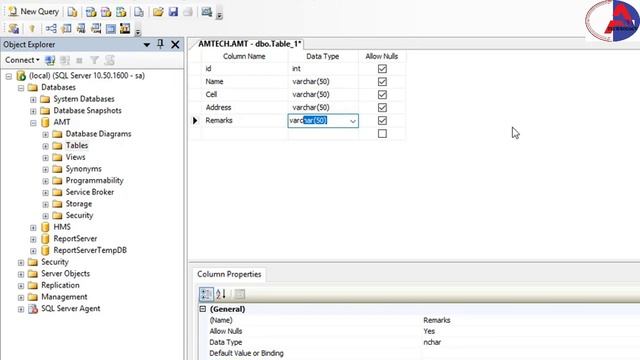
Task: Click the Alphabetical sort icon in Column Properties
Action: [x=221, y=294]
